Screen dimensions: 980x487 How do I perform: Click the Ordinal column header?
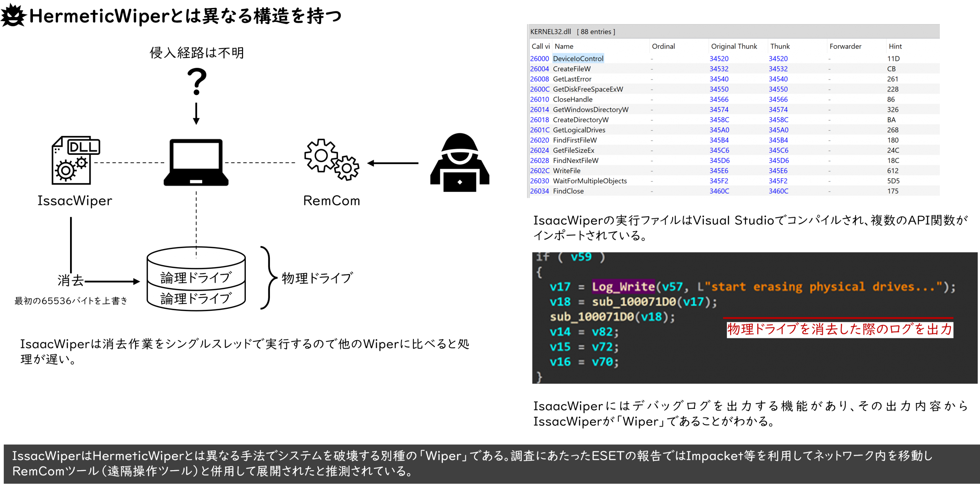(x=663, y=46)
